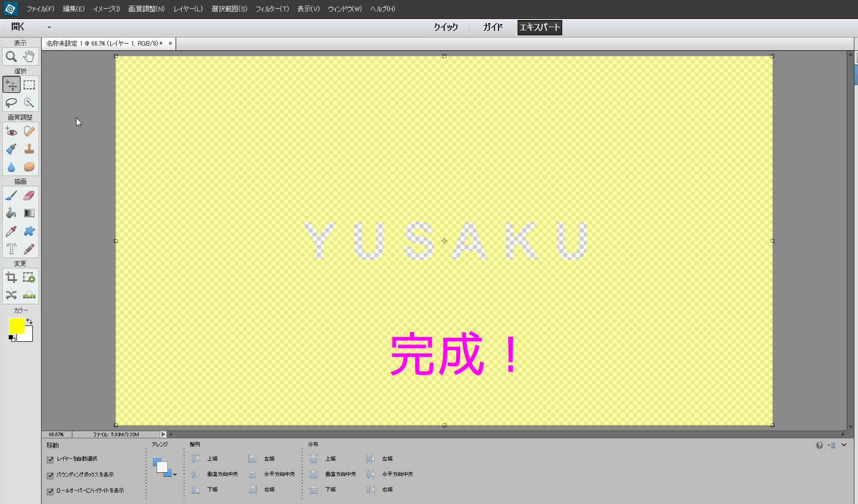This screenshot has width=858, height=504.
Task: Select the Type text tool
Action: (x=11, y=249)
